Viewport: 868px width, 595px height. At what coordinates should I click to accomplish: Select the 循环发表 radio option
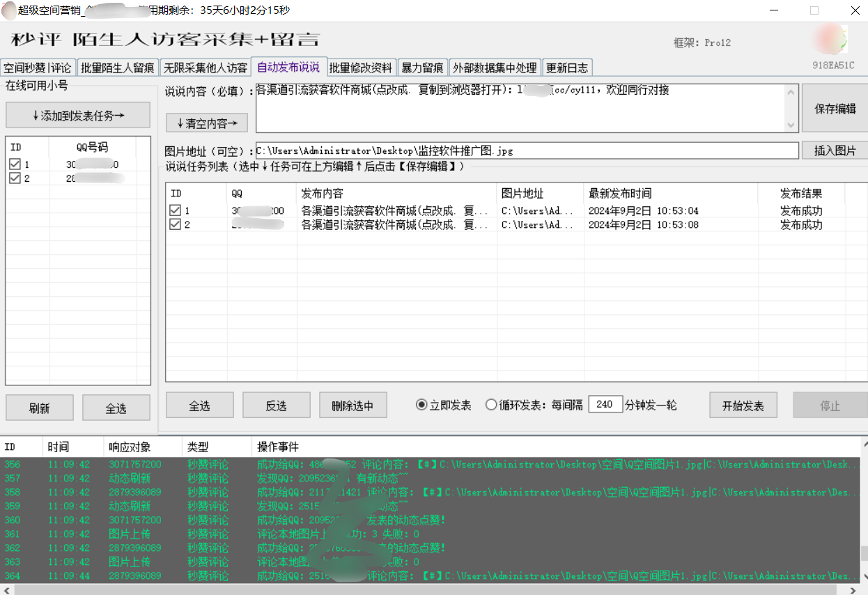tap(491, 405)
